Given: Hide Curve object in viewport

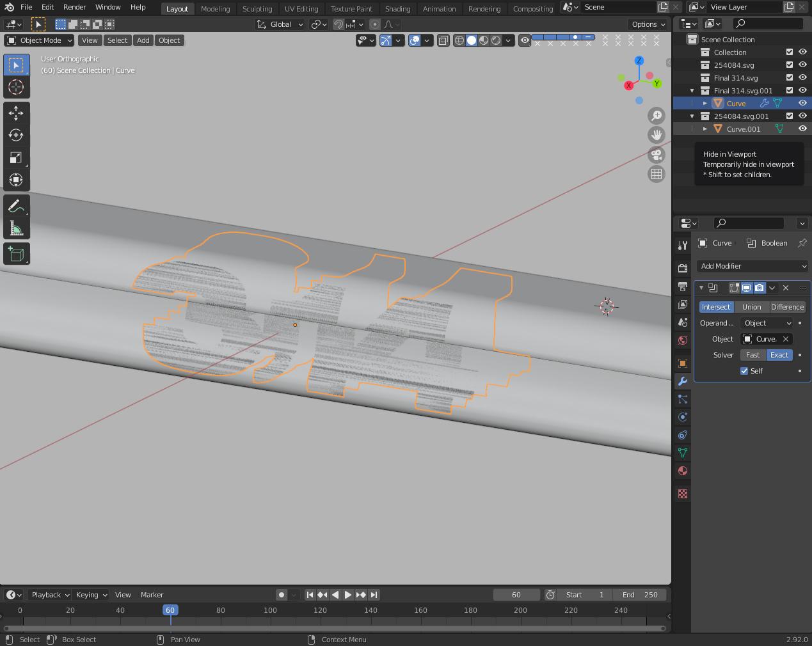Looking at the screenshot, I should pyautogui.click(x=802, y=103).
